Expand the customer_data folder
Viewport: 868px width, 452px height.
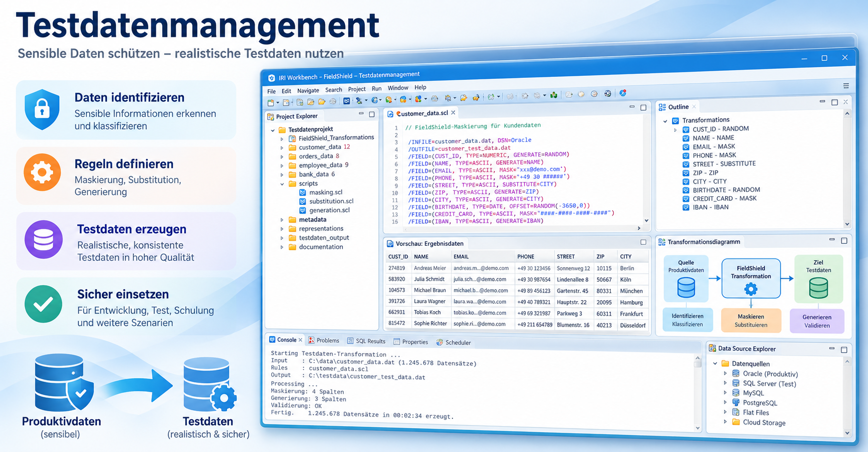(x=282, y=147)
